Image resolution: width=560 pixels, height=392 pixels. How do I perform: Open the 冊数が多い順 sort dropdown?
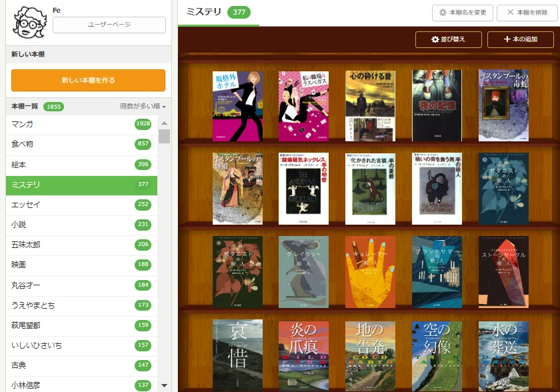click(x=143, y=107)
